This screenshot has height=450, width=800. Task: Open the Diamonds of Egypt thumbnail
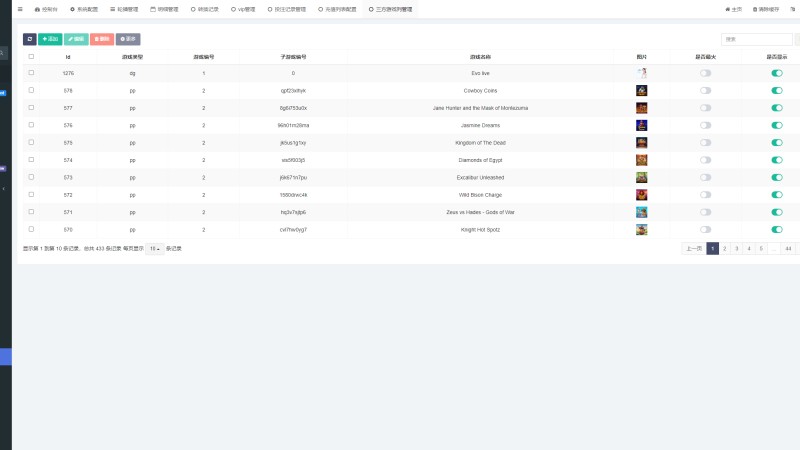641,160
